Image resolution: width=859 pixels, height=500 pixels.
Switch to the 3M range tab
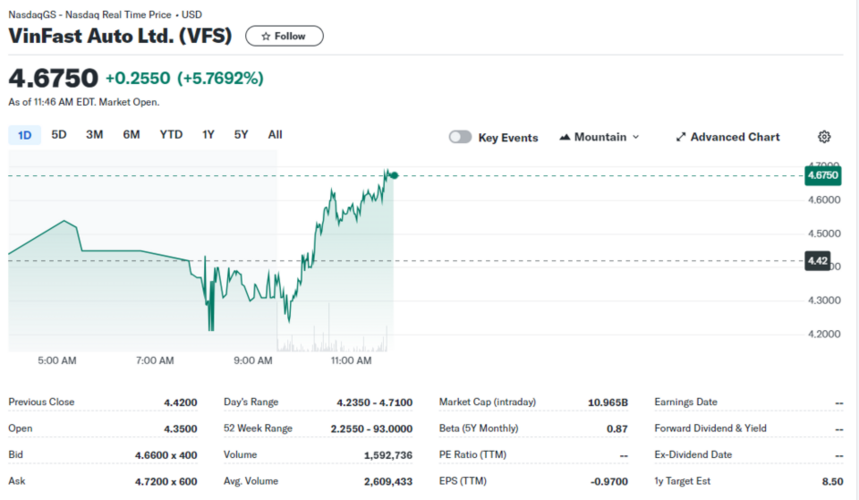[x=94, y=135]
